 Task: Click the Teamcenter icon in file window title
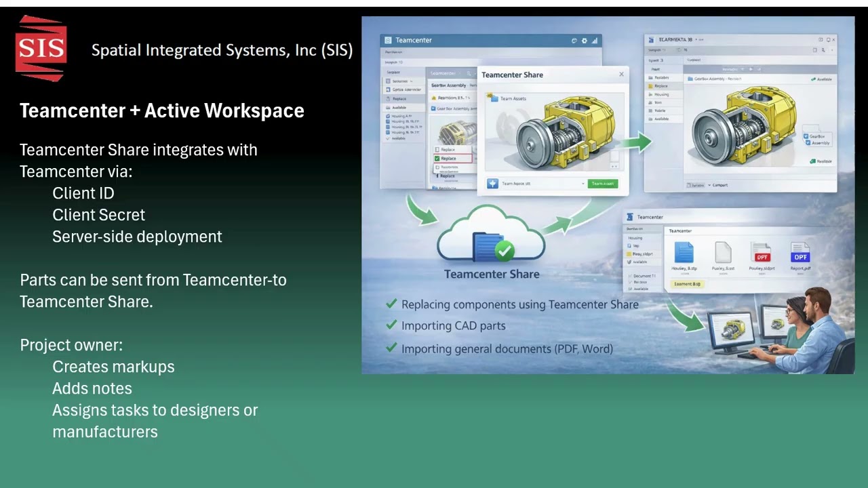pos(630,217)
